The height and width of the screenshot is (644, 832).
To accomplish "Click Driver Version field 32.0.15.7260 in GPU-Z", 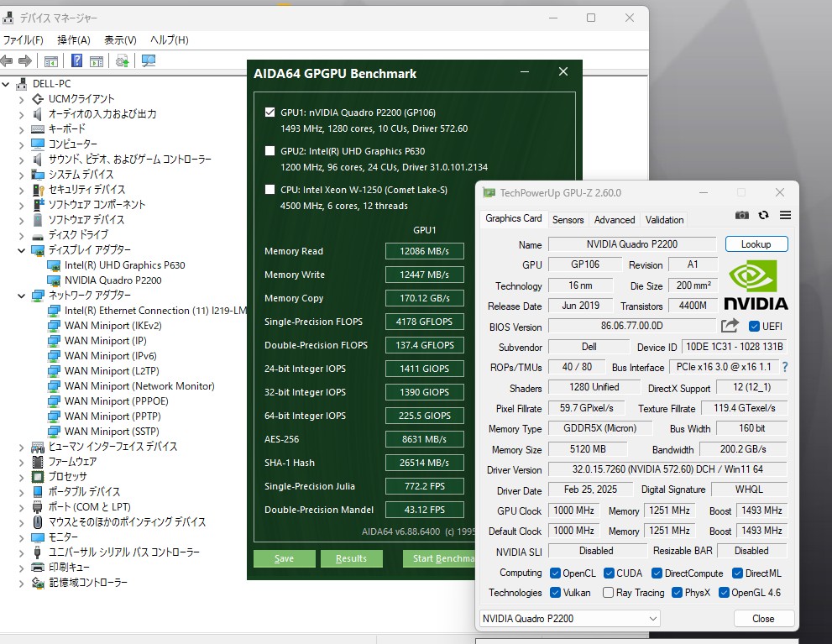I will click(667, 469).
